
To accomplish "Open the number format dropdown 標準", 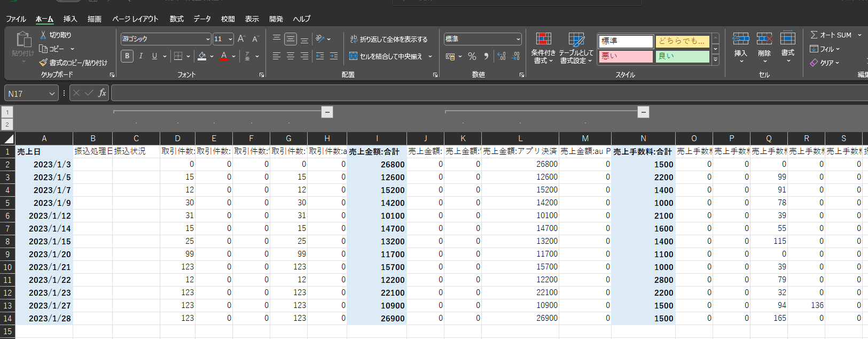I will click(518, 39).
